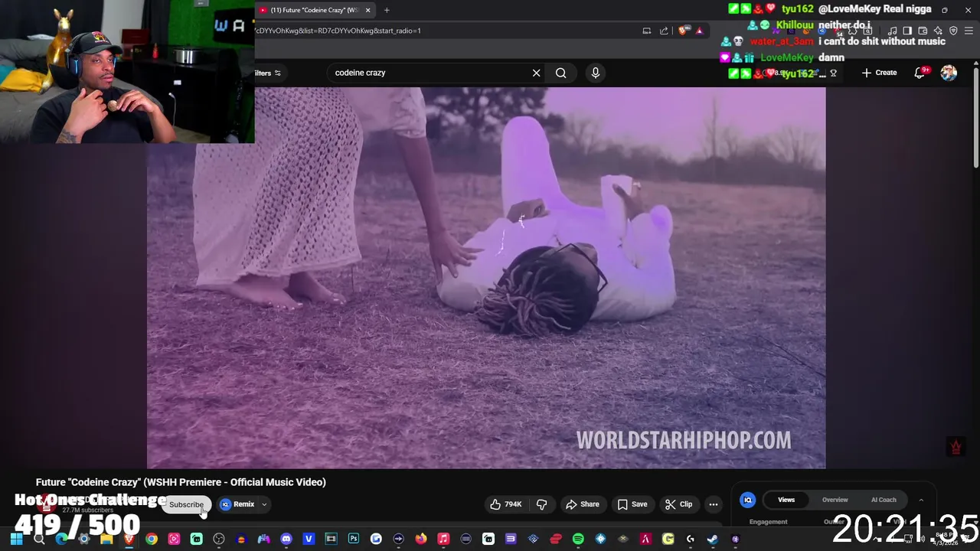The image size is (980, 551).
Task: Click the Brave Rewards triangle icon
Action: (x=699, y=31)
